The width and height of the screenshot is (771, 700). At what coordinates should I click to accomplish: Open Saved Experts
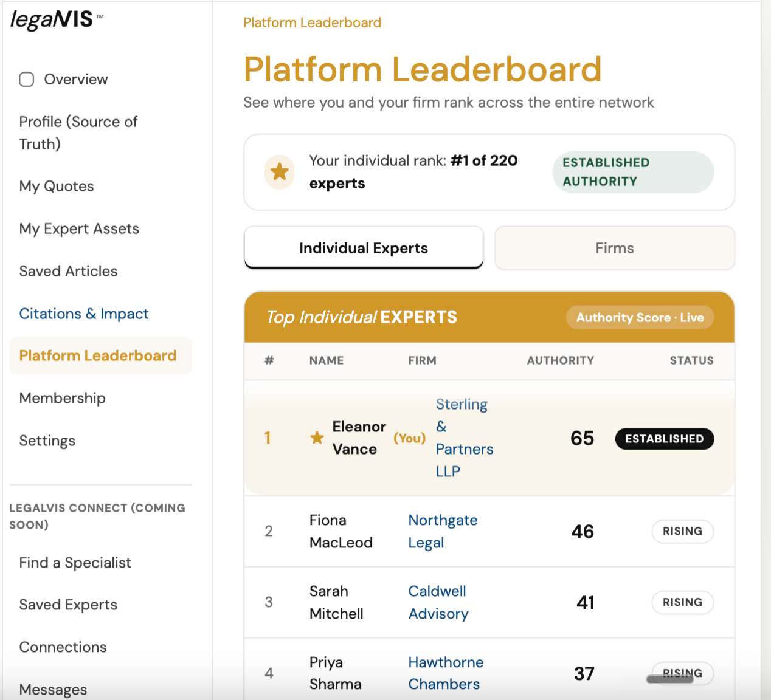(x=68, y=605)
